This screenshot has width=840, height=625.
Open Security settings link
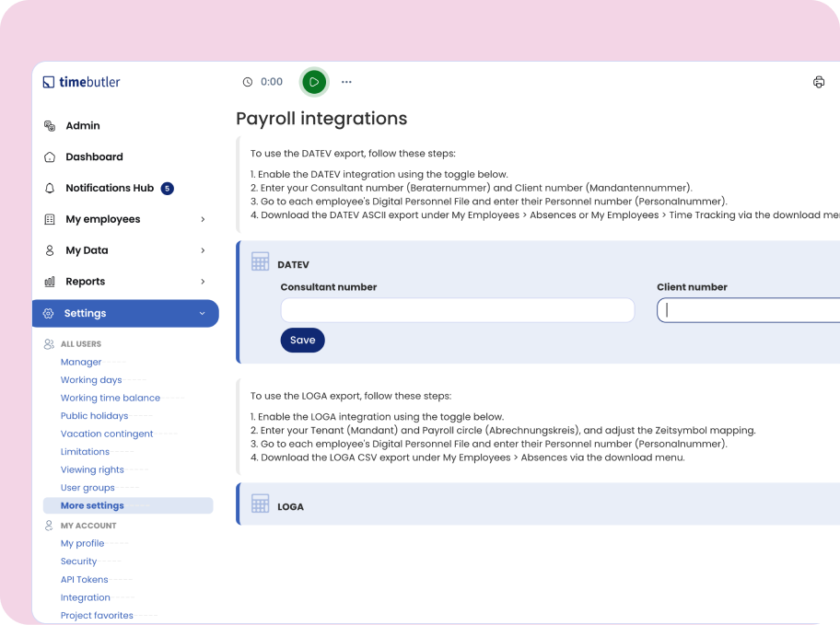coord(79,561)
